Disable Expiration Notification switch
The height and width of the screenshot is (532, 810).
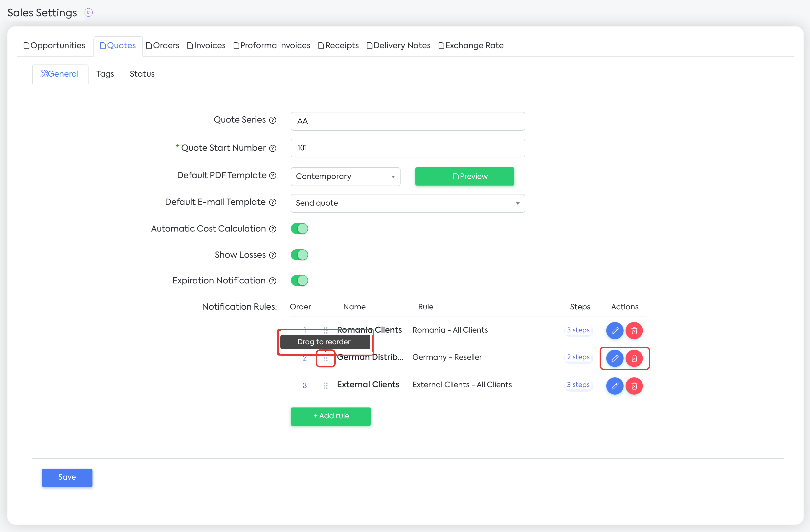tap(299, 281)
